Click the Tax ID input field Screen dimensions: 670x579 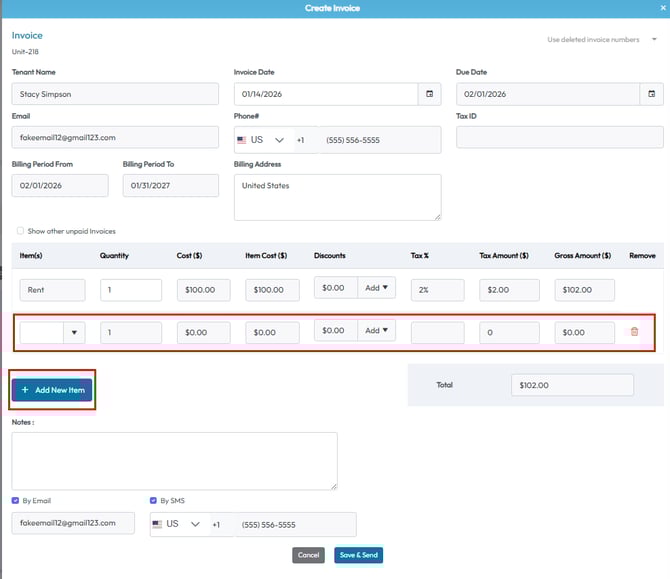coord(559,139)
